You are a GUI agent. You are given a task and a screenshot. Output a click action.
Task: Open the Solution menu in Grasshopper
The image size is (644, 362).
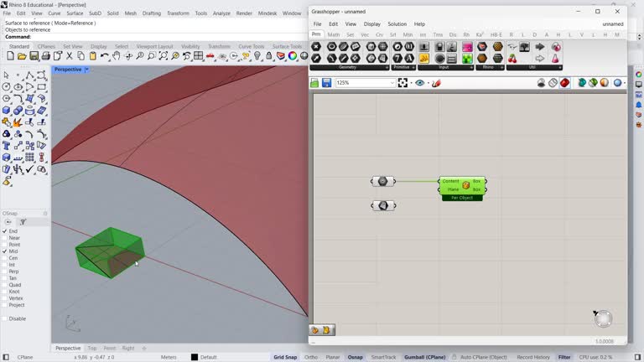click(397, 24)
